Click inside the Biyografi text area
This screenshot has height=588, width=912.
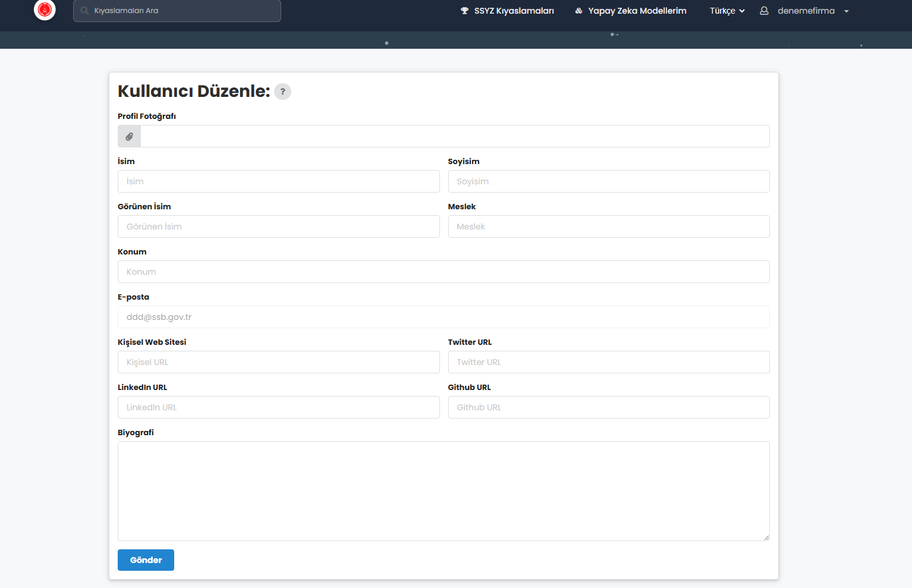(443, 490)
